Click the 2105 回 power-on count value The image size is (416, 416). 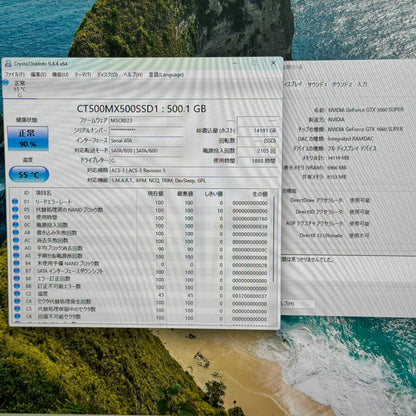tap(257, 150)
